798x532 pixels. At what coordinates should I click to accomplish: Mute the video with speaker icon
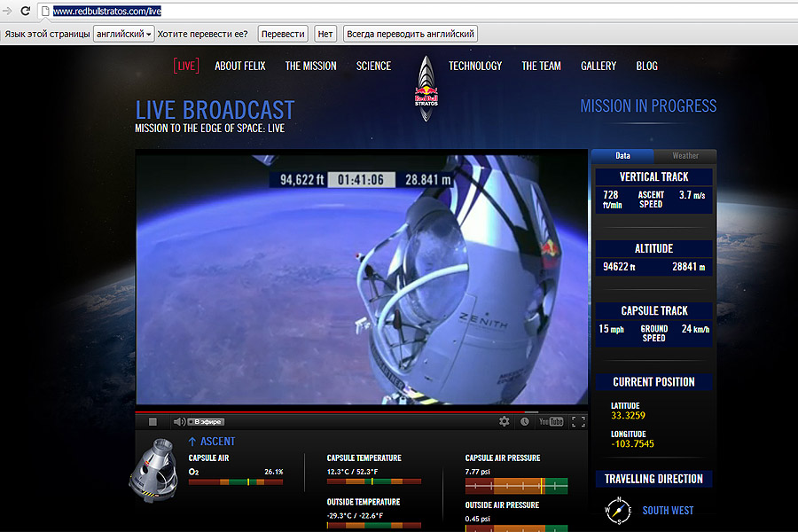pyautogui.click(x=179, y=421)
